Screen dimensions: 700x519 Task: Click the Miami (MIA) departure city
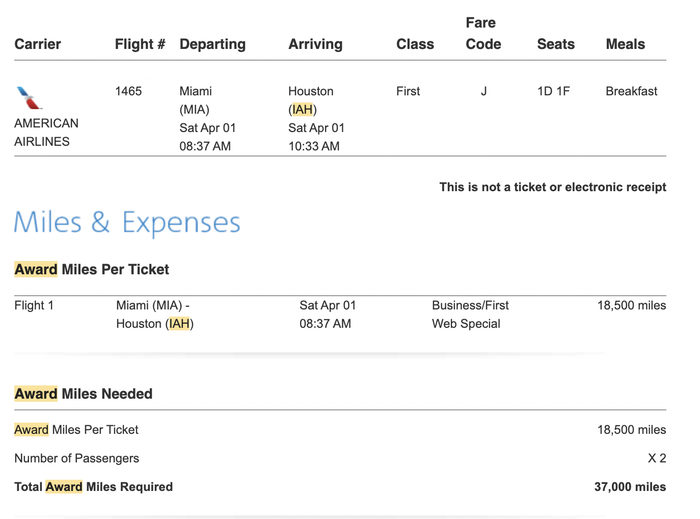click(196, 100)
